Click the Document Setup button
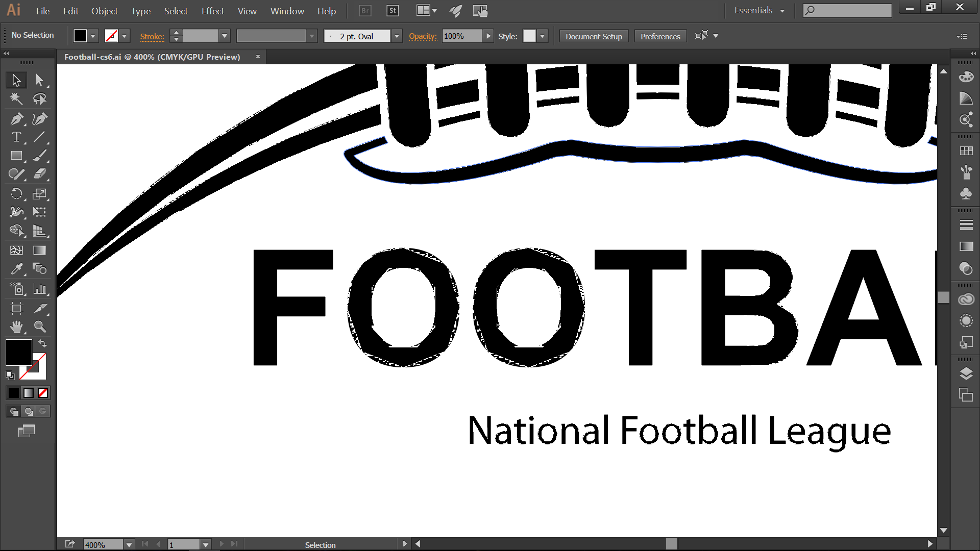The image size is (980, 551). [594, 36]
